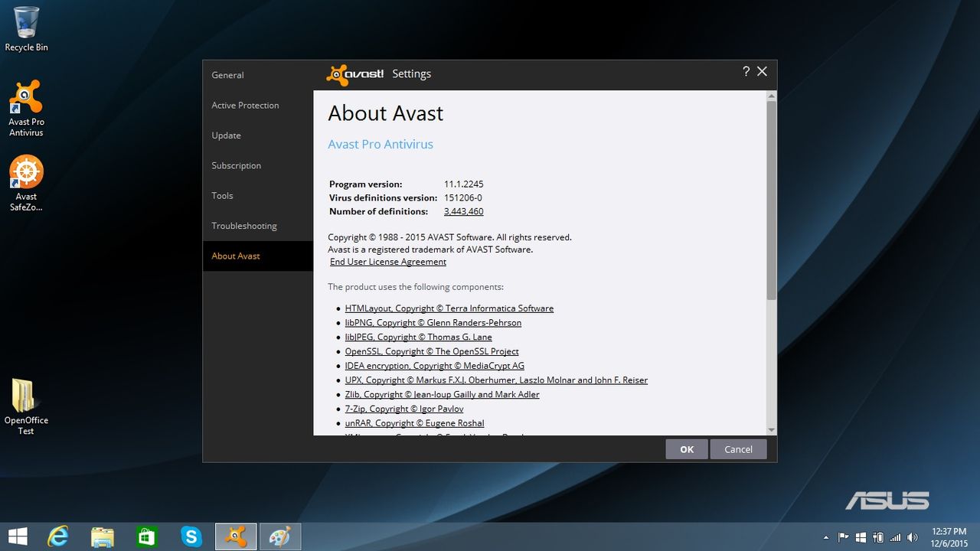Open File Explorer from the taskbar
The width and height of the screenshot is (980, 551).
click(x=103, y=536)
